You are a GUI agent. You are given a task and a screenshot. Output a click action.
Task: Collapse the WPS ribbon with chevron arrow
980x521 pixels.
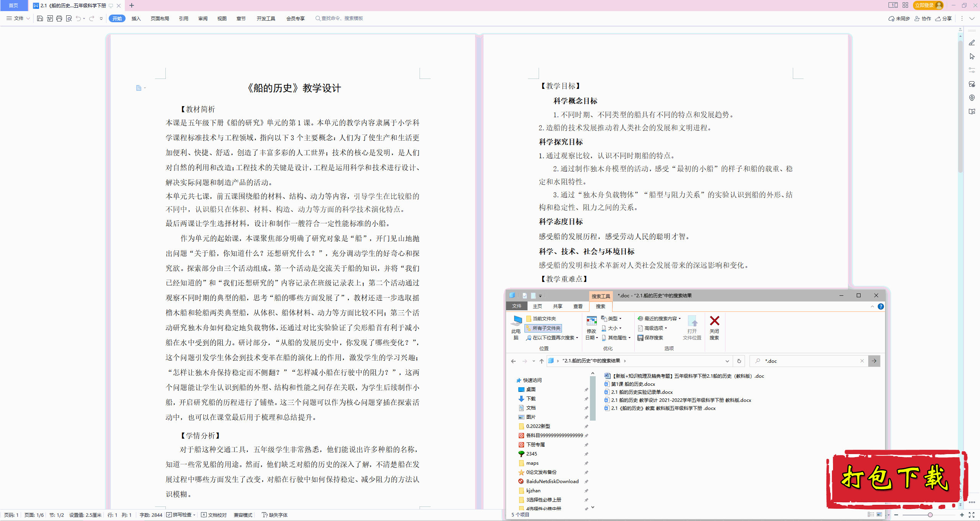972,18
